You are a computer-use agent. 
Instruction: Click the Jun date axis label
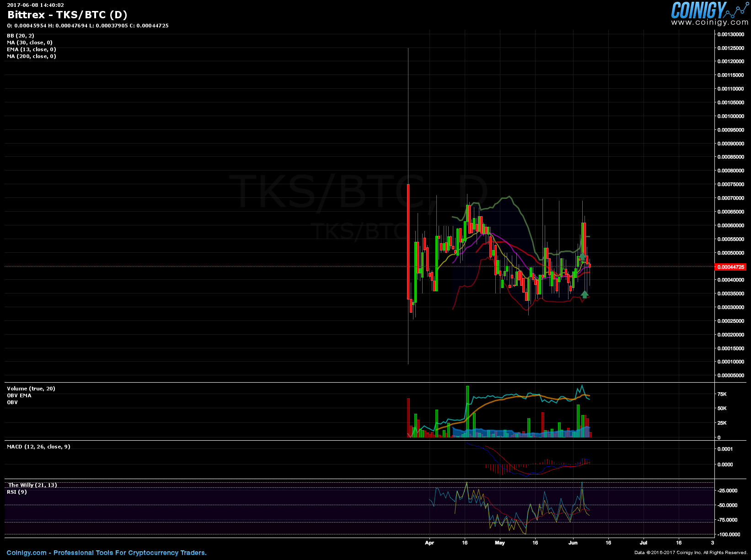click(573, 543)
